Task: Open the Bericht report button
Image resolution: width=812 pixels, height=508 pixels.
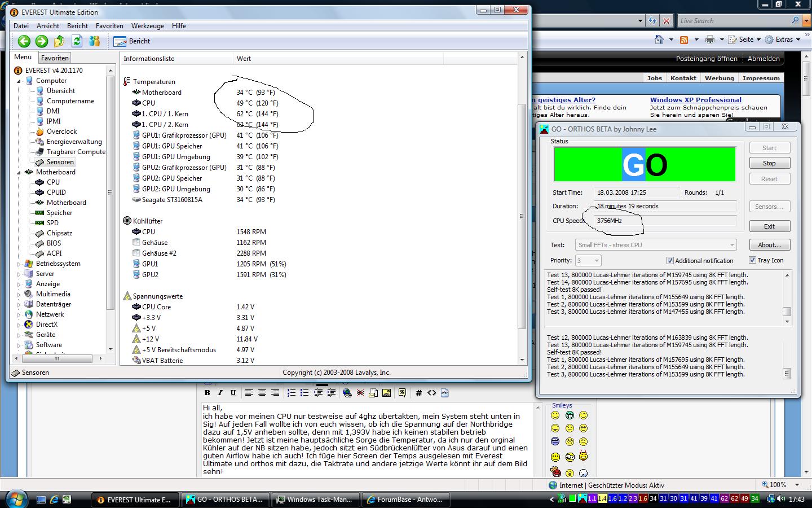Action: (132, 41)
